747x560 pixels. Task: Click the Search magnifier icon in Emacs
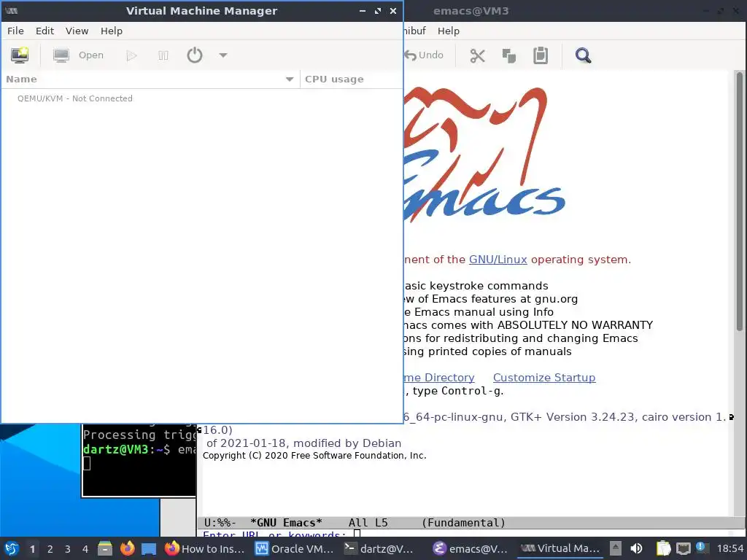coord(583,55)
